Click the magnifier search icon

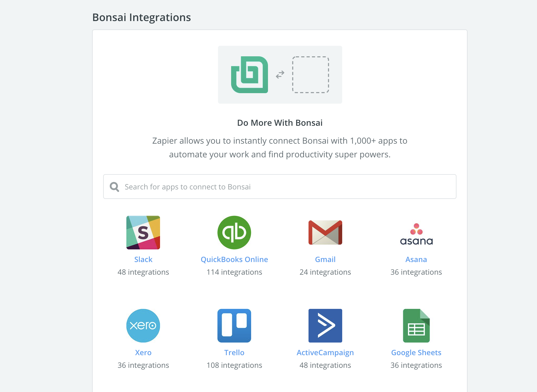(x=115, y=187)
